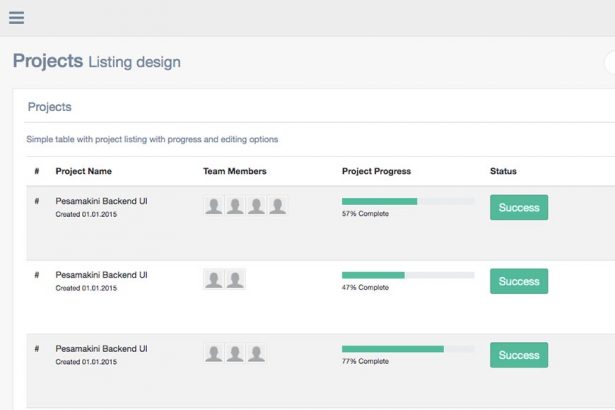
Task: Click first avatar in second project row
Action: [214, 280]
